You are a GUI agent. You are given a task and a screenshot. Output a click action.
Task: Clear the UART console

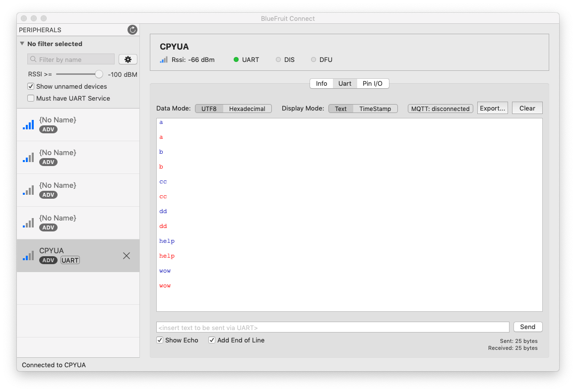(527, 108)
